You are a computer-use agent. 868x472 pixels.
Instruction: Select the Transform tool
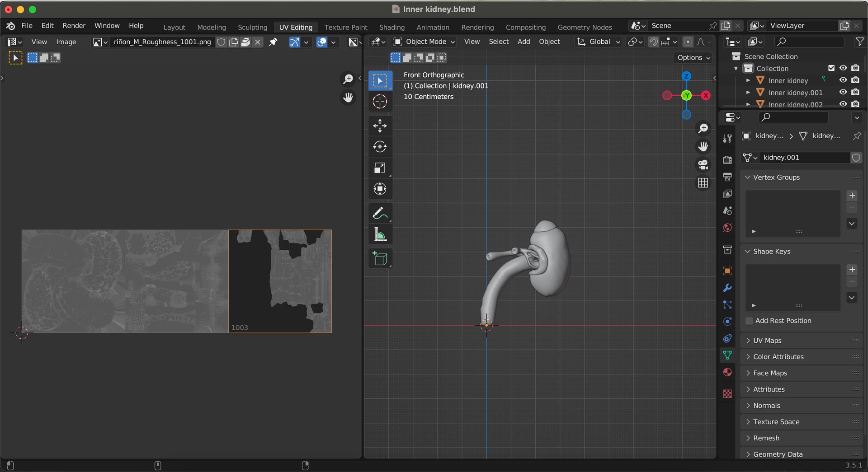click(x=380, y=189)
